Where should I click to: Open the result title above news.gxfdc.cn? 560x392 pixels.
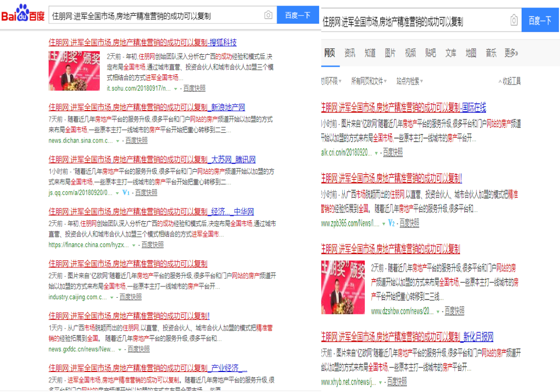click(129, 316)
